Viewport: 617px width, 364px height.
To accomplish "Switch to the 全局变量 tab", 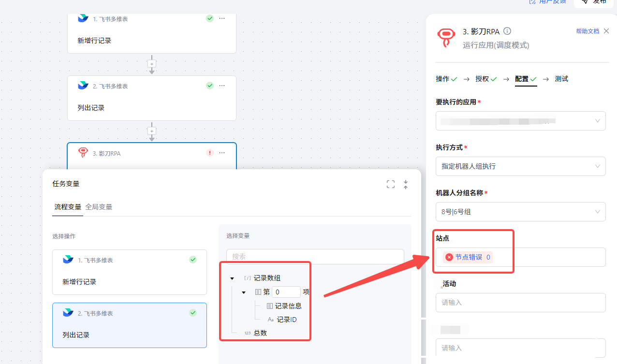I will pos(99,207).
